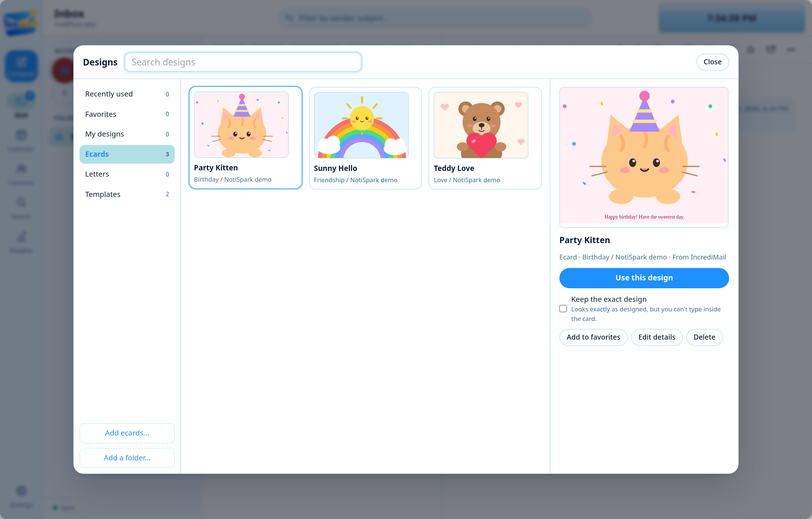Delete the Party Kitten design
Viewport: 812px width, 519px height.
pos(704,337)
